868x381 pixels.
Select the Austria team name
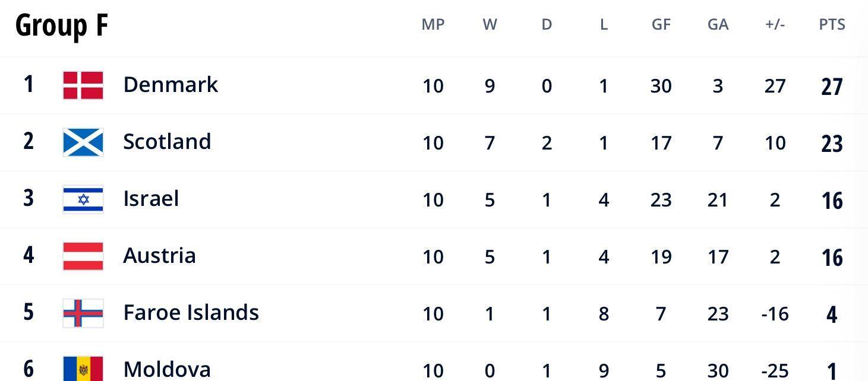point(159,256)
